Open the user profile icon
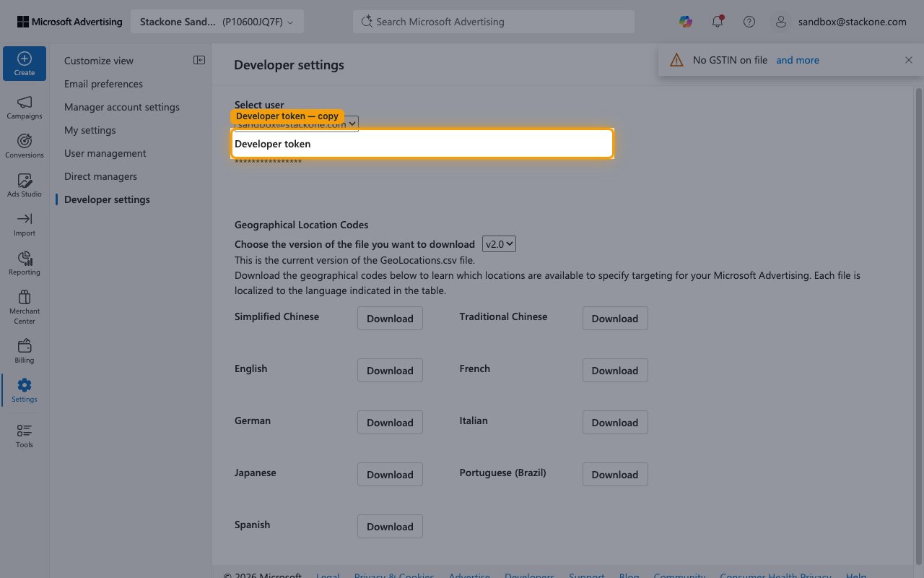 pyautogui.click(x=780, y=22)
